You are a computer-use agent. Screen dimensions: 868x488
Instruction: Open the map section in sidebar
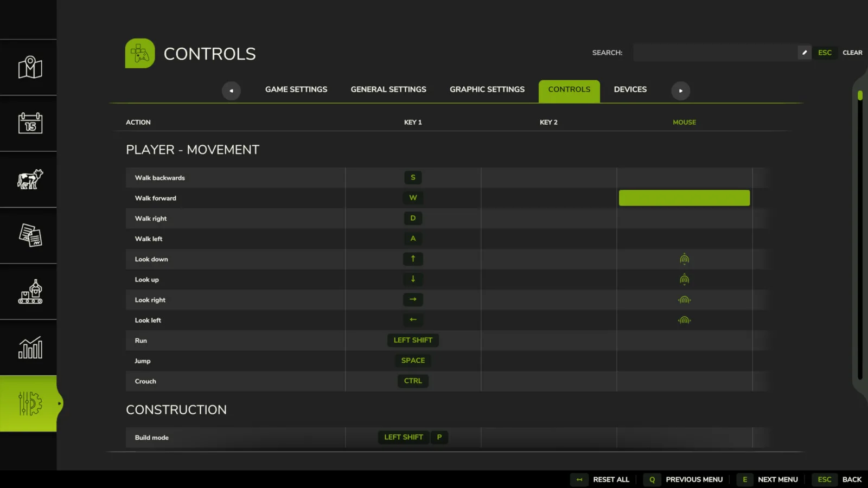tap(30, 67)
